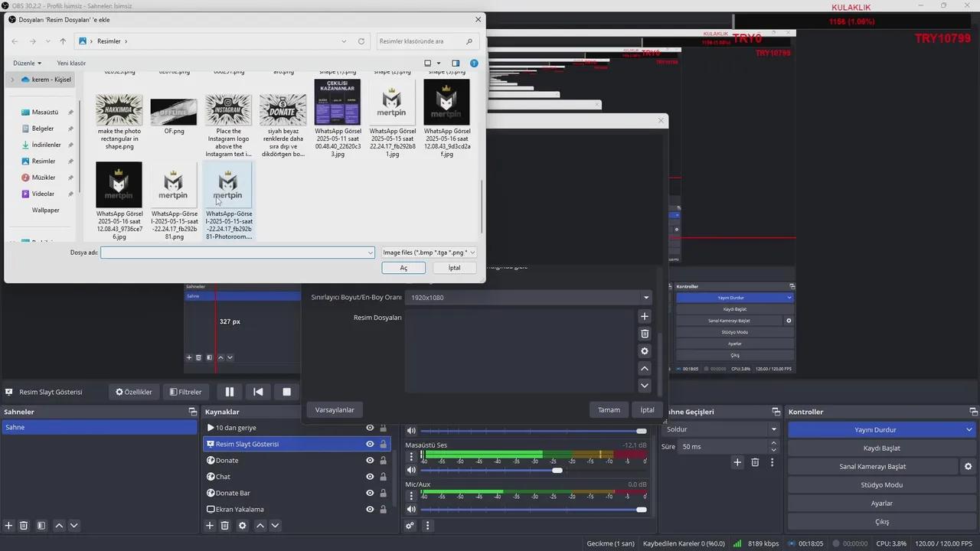Stop the slideshow playback
Viewport: 980px width, 551px height.
click(x=286, y=392)
